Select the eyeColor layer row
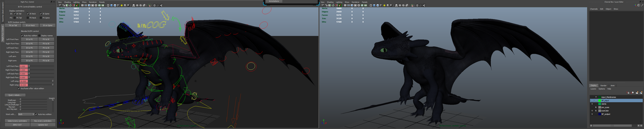The image size is (644, 129). click(x=616, y=111)
